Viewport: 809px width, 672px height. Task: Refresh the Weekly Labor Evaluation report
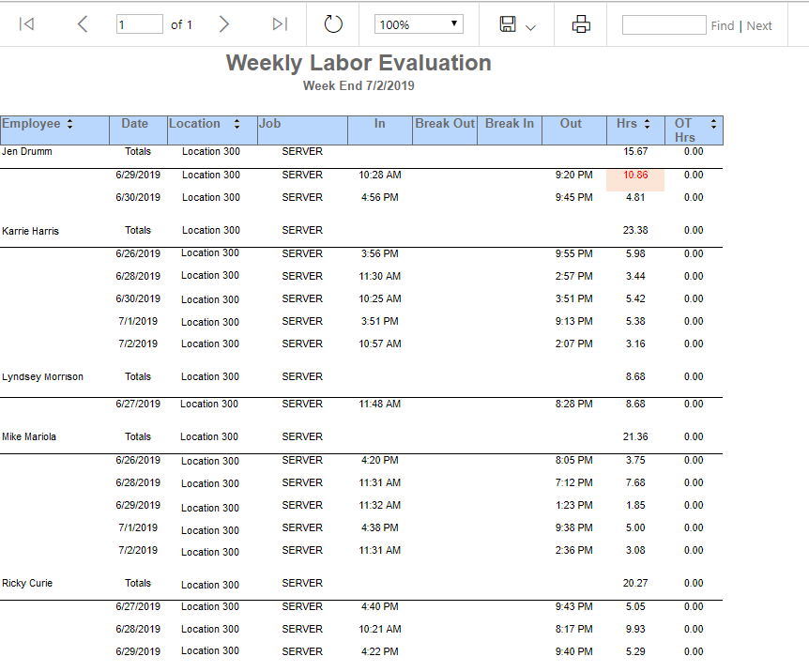click(x=333, y=24)
